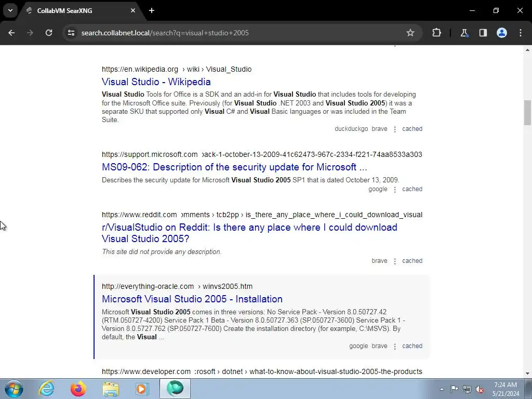Open Chrome Labs flask icon
The width and height of the screenshot is (532, 399).
tap(464, 33)
